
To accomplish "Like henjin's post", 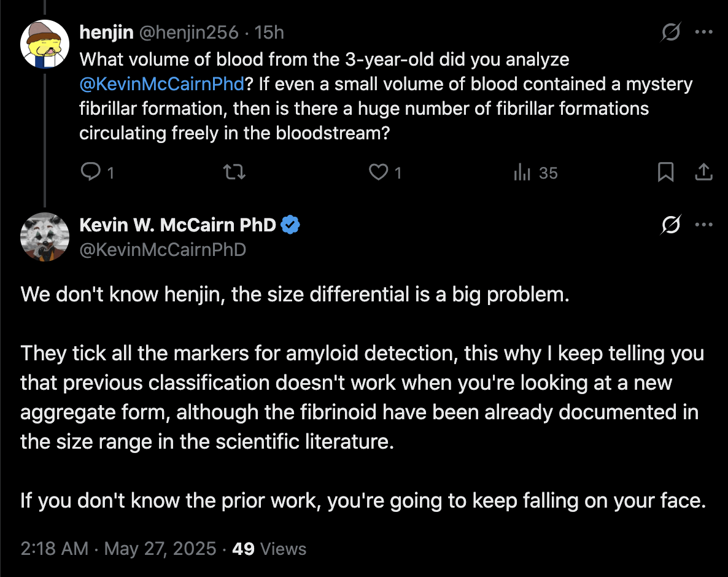I will 379,173.
